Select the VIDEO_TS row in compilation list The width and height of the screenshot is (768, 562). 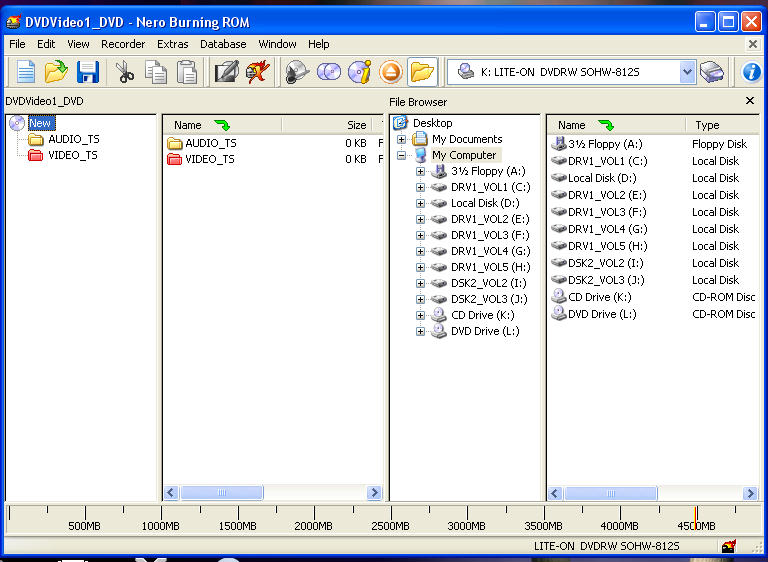coord(273,159)
